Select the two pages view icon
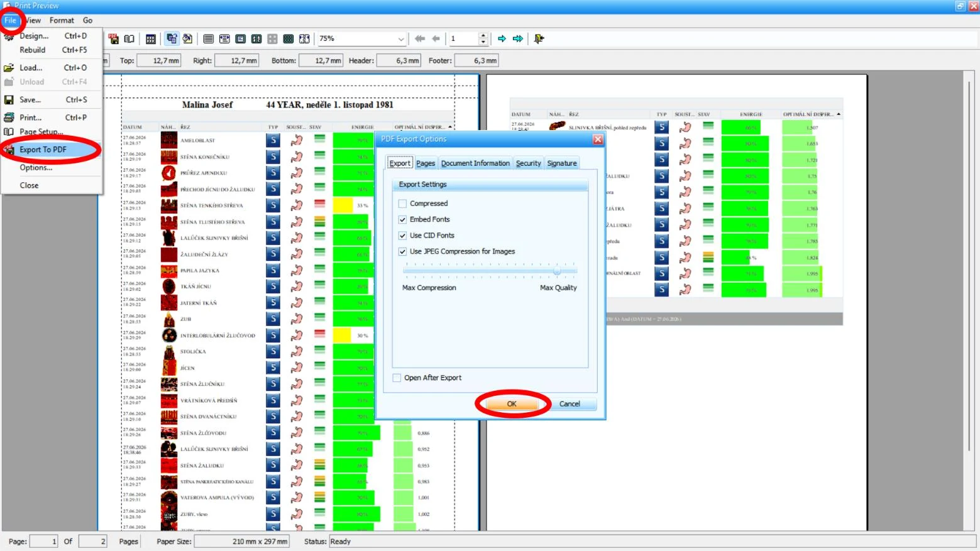 (x=256, y=38)
